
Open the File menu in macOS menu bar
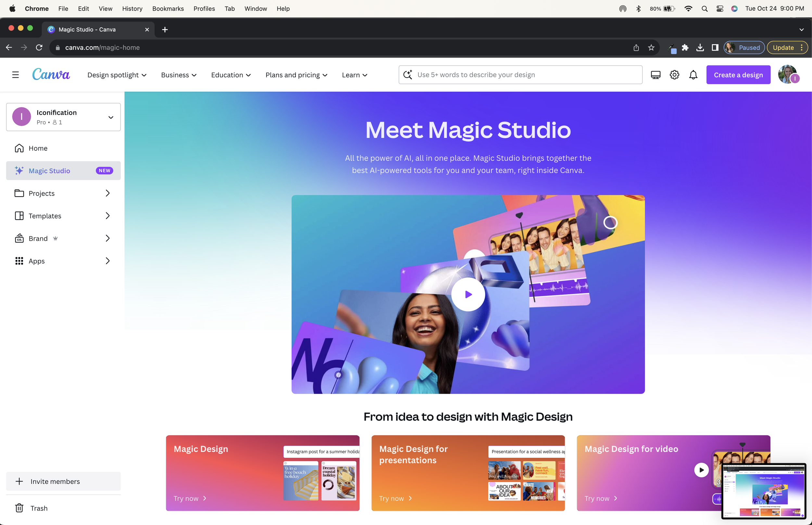point(63,8)
